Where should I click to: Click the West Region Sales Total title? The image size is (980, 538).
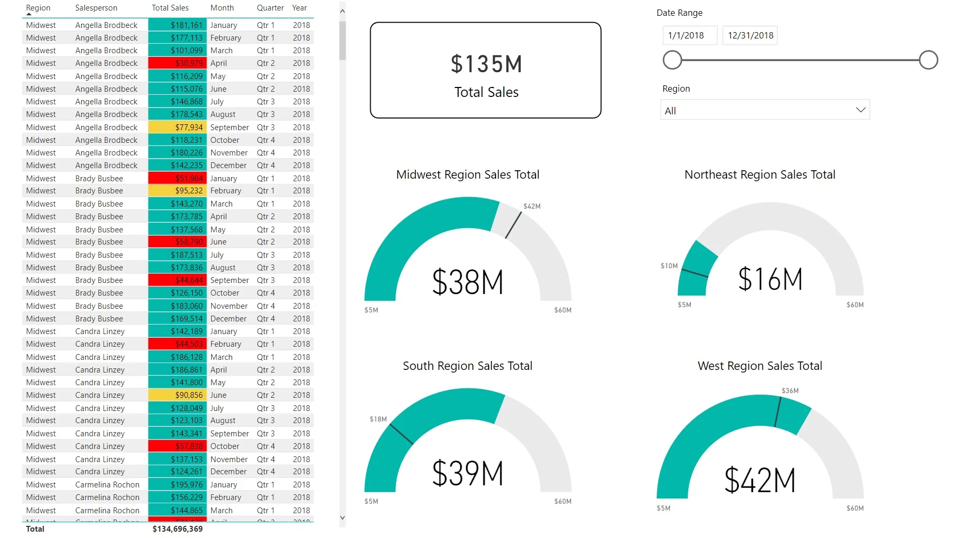coord(760,366)
